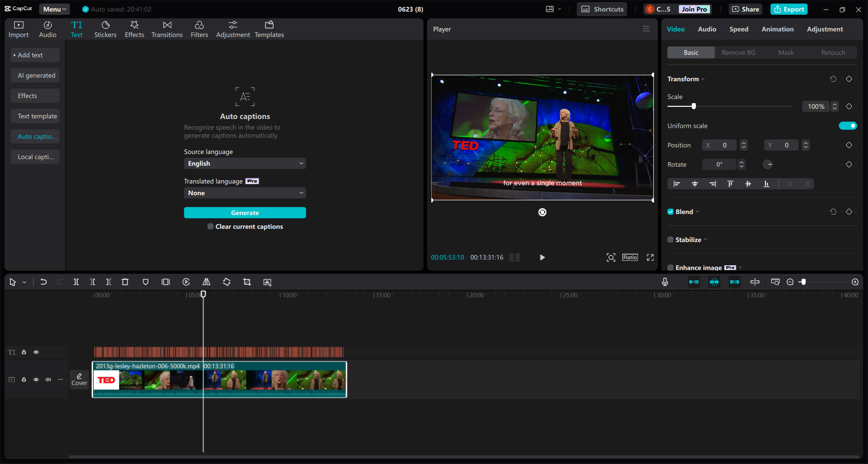
Task: Click the delete clip trash icon
Action: click(125, 282)
